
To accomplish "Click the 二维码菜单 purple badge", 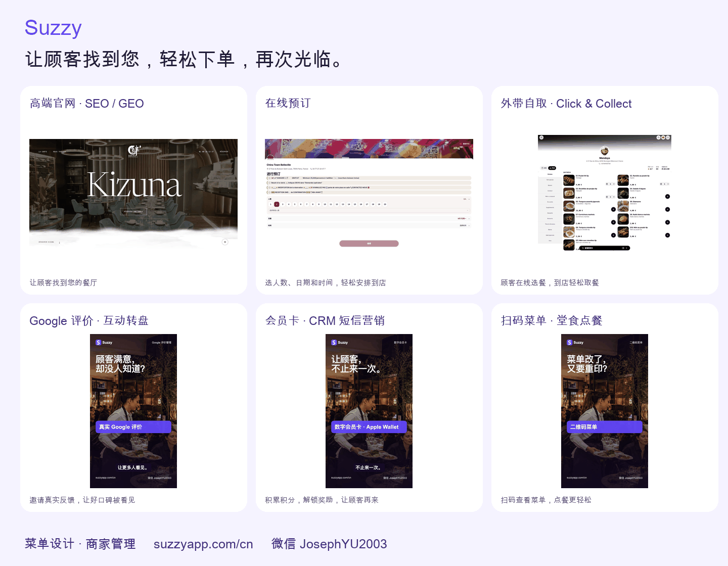I will (x=605, y=427).
